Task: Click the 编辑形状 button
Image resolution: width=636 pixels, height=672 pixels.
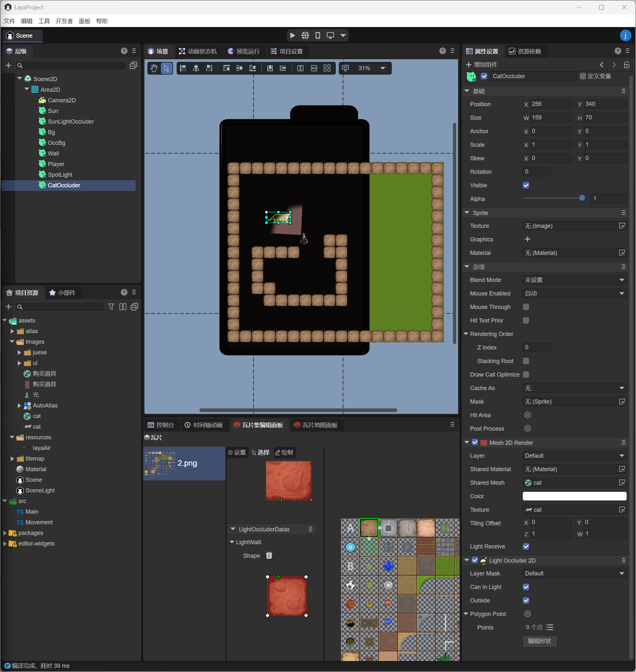Action: point(539,641)
